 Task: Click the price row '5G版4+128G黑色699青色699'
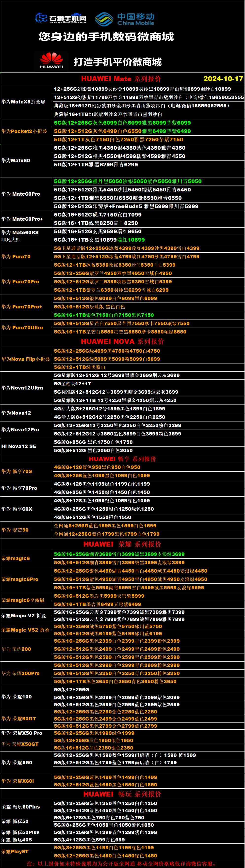coord(148,840)
